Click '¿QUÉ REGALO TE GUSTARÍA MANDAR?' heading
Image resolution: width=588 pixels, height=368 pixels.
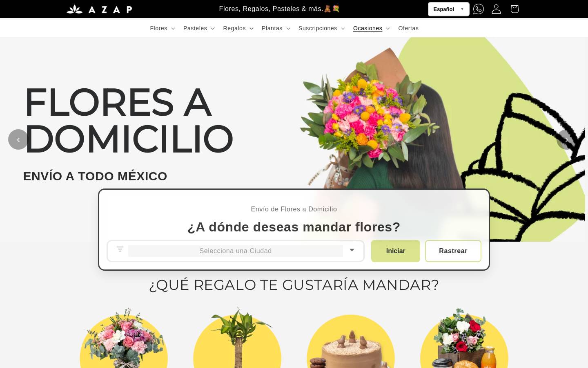pos(294,285)
